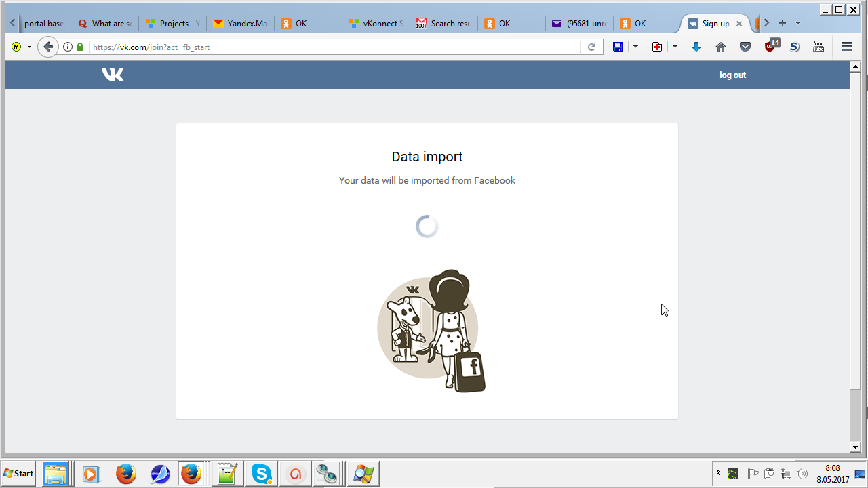Image resolution: width=868 pixels, height=488 pixels.
Task: Reload the page with the refresh icon
Action: (x=591, y=47)
